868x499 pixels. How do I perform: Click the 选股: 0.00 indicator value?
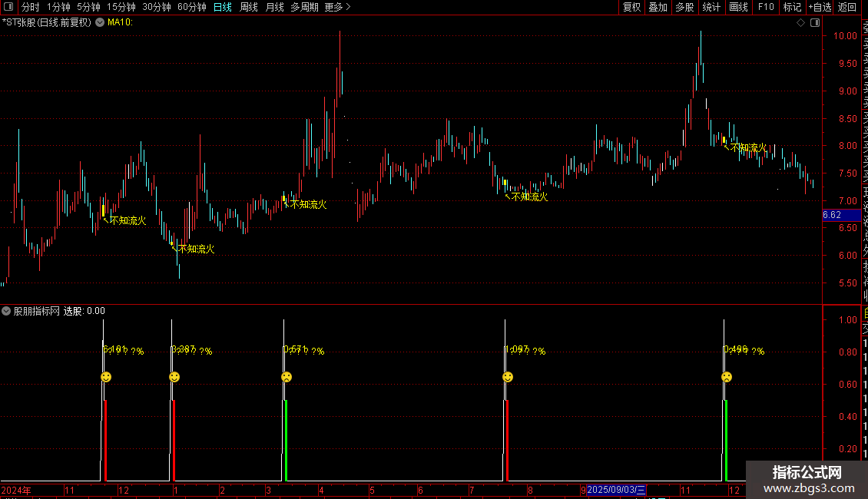(84, 311)
